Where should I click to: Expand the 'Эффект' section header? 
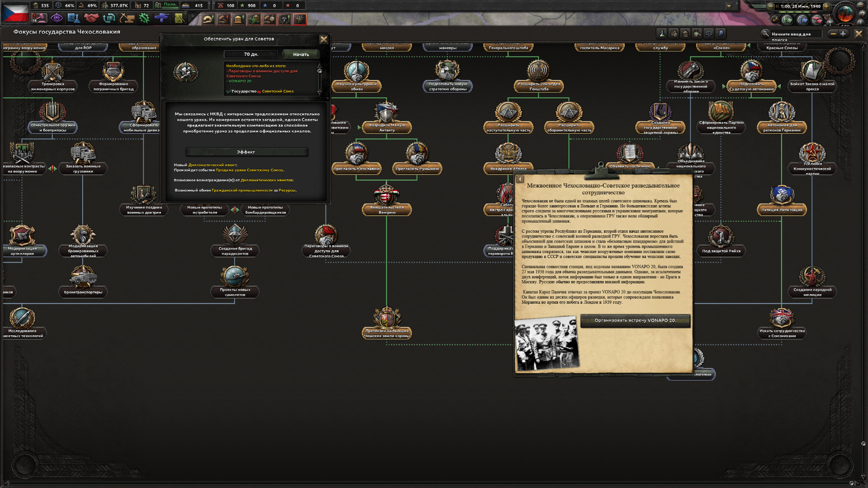[246, 152]
